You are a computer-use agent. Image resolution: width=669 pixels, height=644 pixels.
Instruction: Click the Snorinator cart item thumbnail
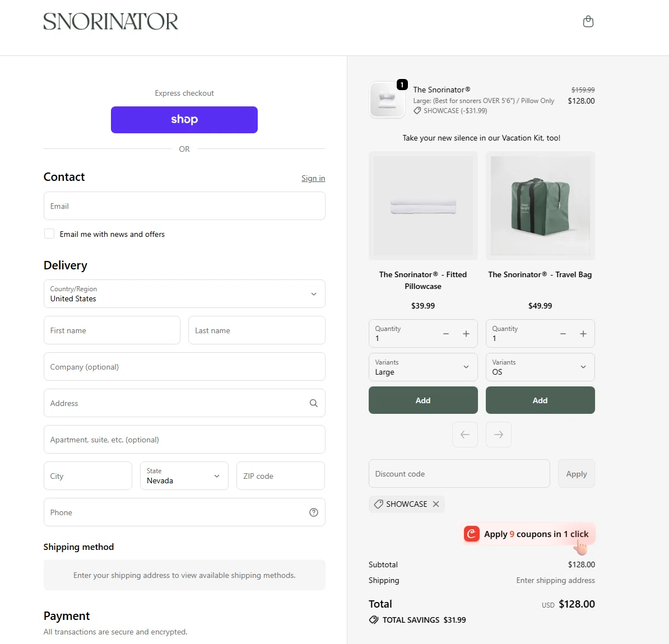[x=387, y=100]
